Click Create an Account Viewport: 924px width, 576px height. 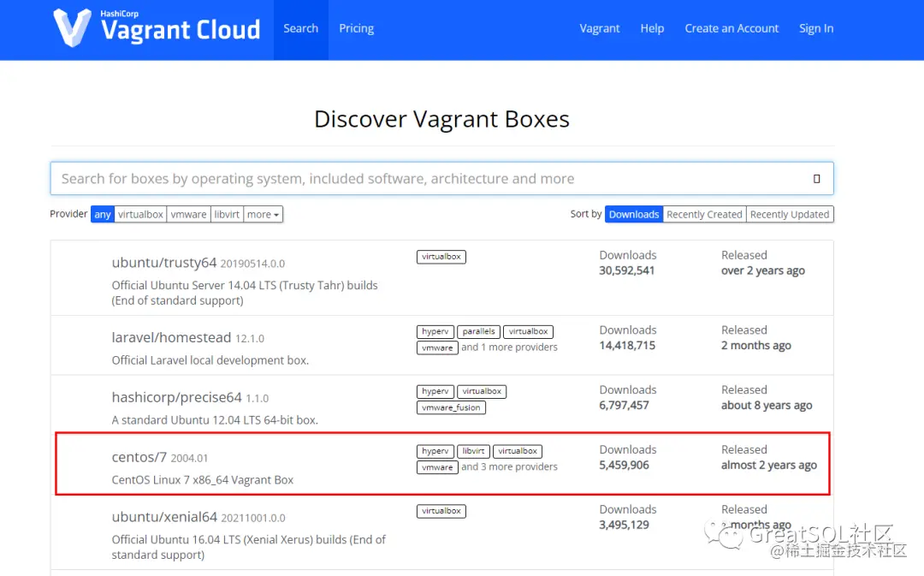point(731,28)
